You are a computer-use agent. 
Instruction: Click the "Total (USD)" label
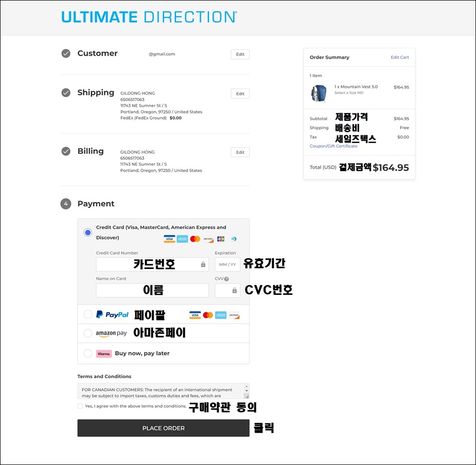(323, 167)
